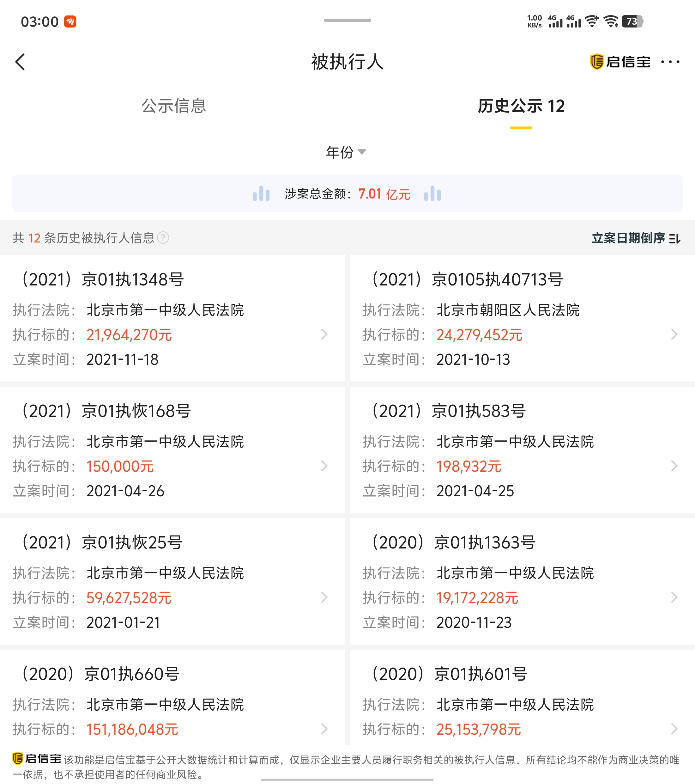695x784 pixels.
Task: Switch to the 公示信息 tab
Action: click(174, 106)
